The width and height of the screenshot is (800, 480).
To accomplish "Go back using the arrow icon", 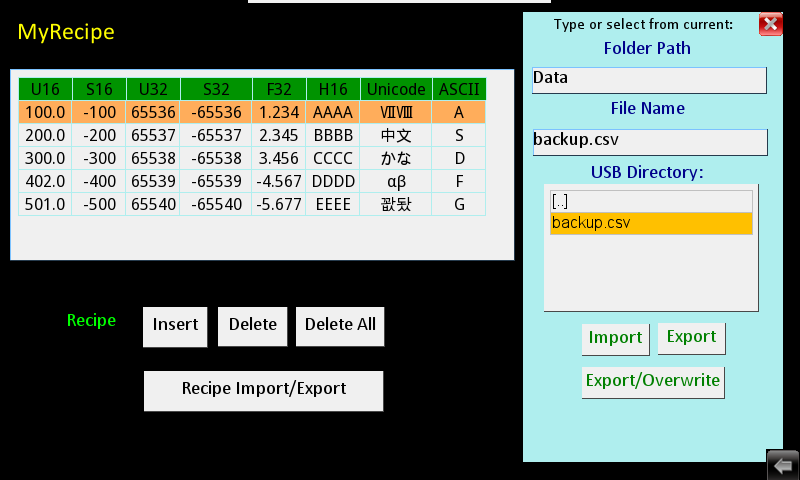I will pos(783,465).
